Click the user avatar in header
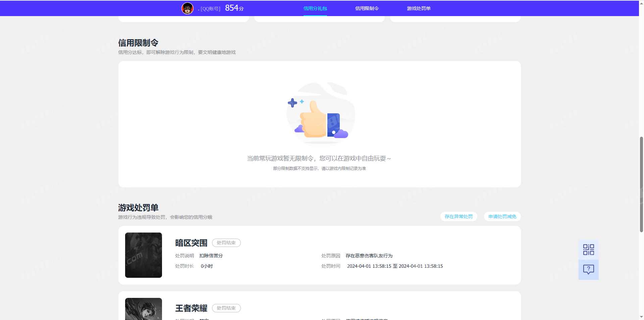Viewport: 644px width, 320px height. coord(187,8)
